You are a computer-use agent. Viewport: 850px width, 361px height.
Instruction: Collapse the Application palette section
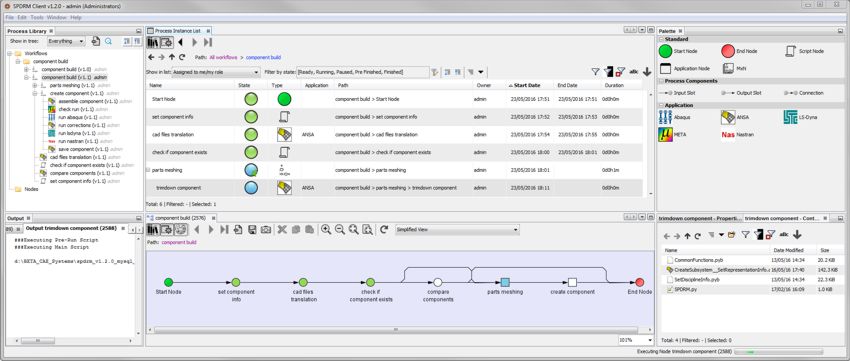(x=661, y=105)
